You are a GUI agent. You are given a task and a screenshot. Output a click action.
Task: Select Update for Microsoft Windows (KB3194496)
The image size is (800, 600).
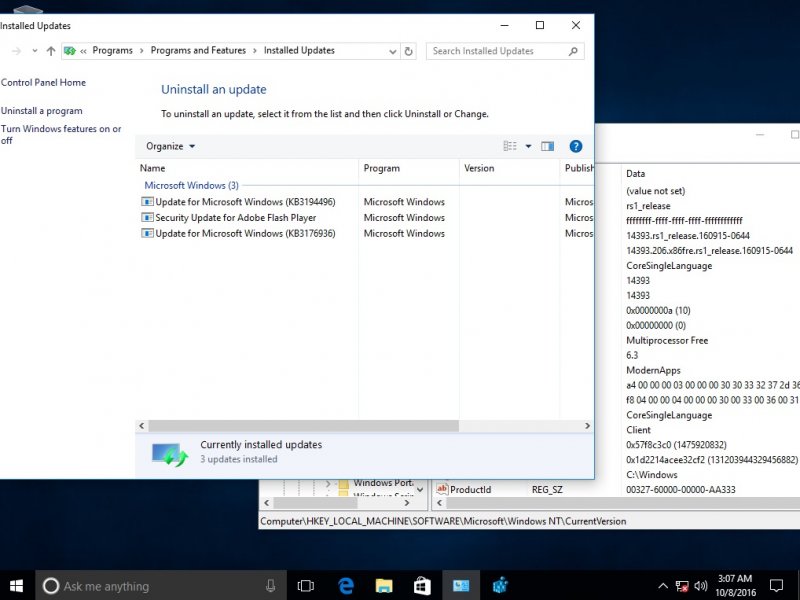(245, 202)
